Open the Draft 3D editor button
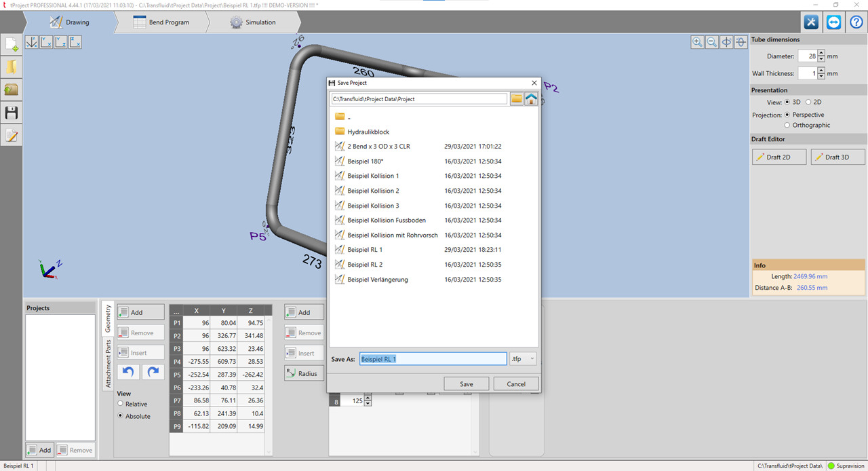The height and width of the screenshot is (471, 868). coord(838,157)
